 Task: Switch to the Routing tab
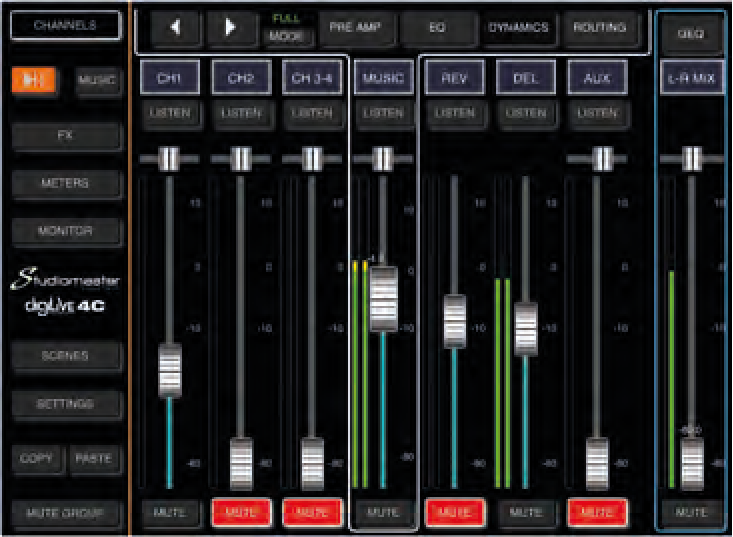click(x=600, y=28)
